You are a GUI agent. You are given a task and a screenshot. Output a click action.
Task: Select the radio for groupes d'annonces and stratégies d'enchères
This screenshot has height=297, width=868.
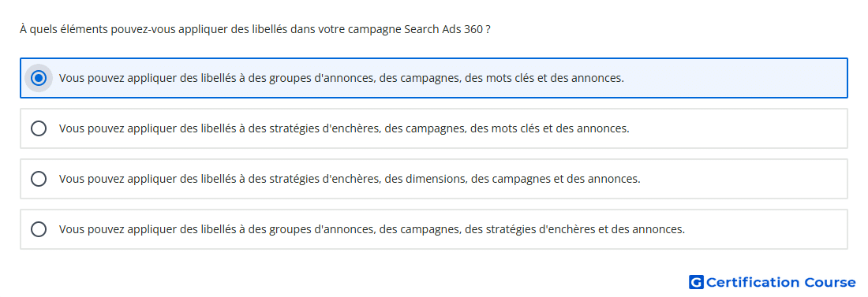click(38, 229)
